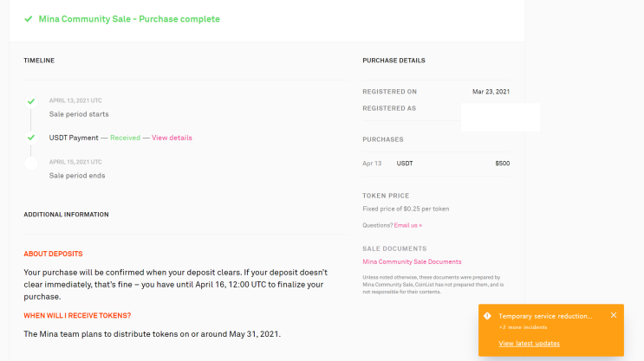Click the checkmark icon beside USDT Payment
Image resolution: width=644 pixels, height=361 pixels.
(x=31, y=138)
